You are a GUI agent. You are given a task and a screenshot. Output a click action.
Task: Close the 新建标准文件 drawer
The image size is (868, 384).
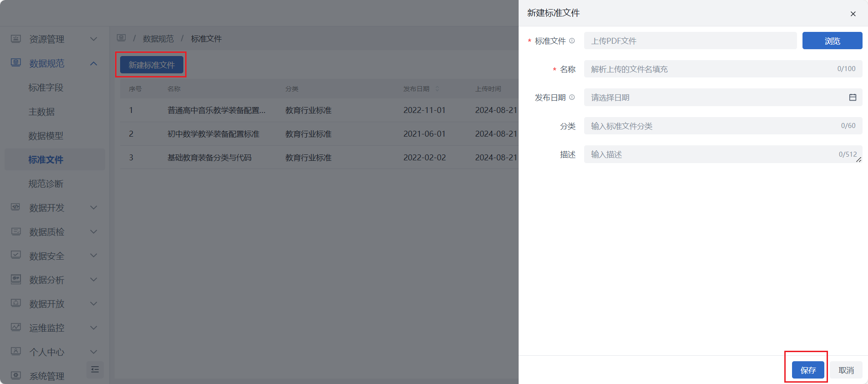[x=853, y=14]
